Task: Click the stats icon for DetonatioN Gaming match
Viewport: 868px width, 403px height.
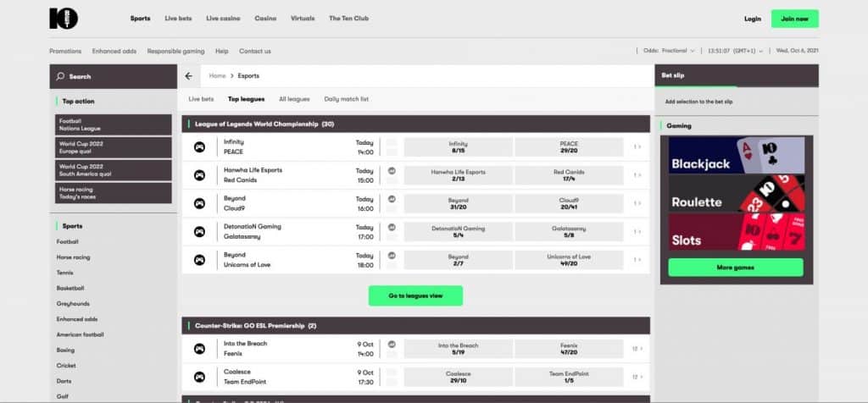Action: (392, 227)
